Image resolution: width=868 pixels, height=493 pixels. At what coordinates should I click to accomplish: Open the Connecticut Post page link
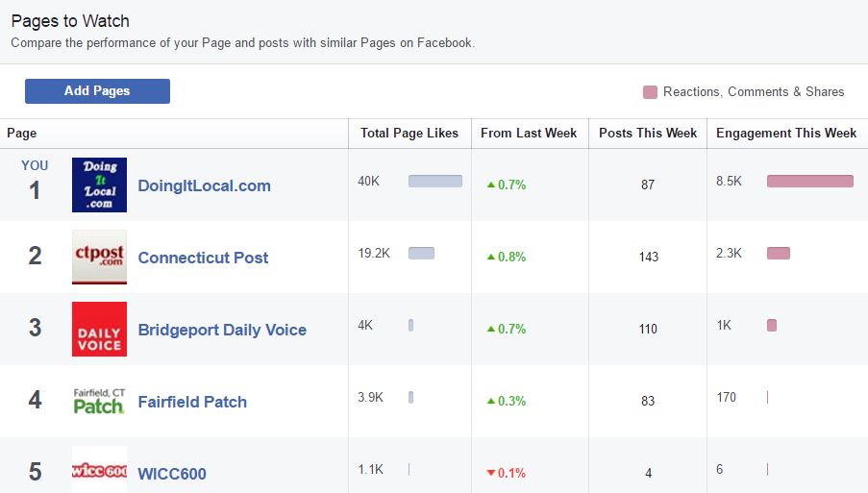click(203, 258)
